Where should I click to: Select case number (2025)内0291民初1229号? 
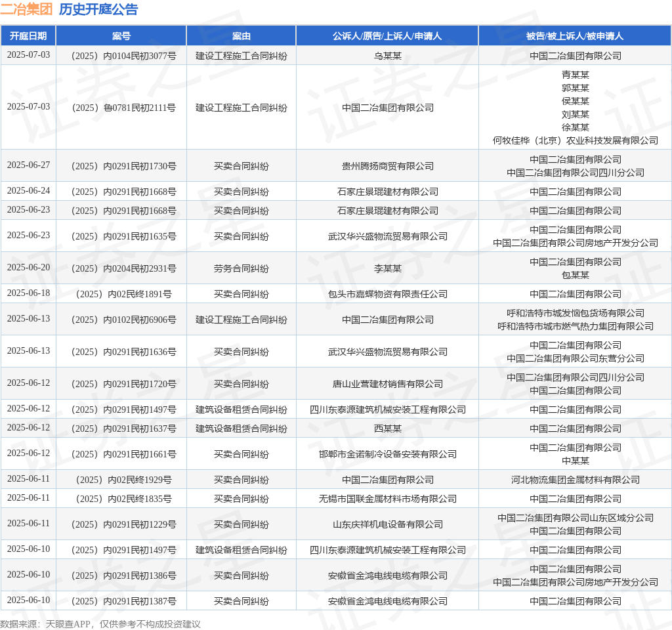121,524
